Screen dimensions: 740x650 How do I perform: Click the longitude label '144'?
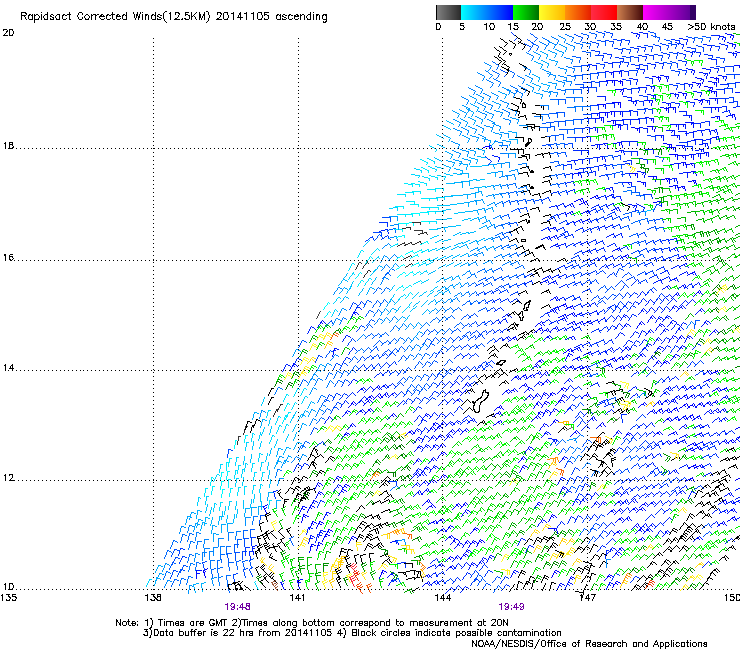[442, 598]
